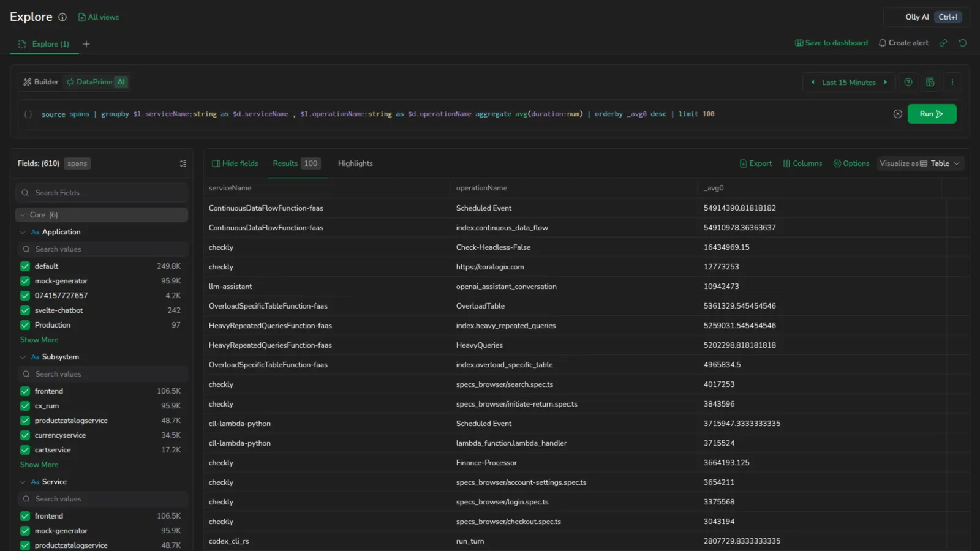Go to next time range arrow
The image size is (980, 551).
(885, 83)
